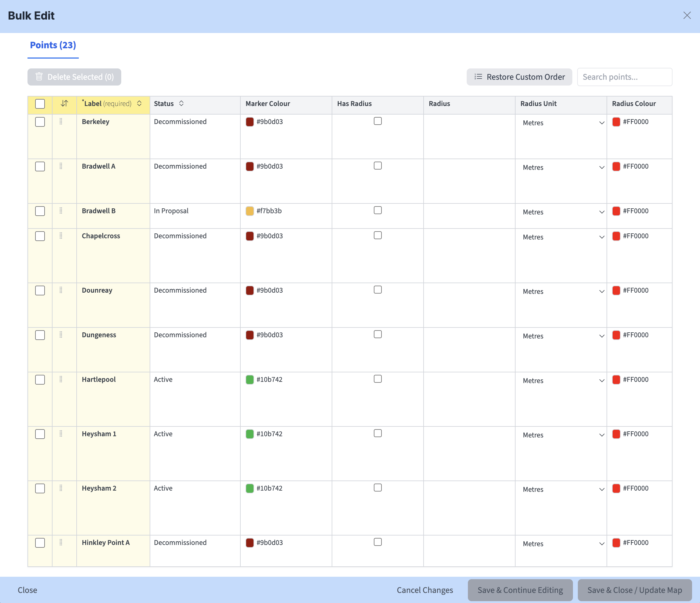Expand Radius Unit dropdown for Dungeness
This screenshot has height=603, width=700.
562,336
